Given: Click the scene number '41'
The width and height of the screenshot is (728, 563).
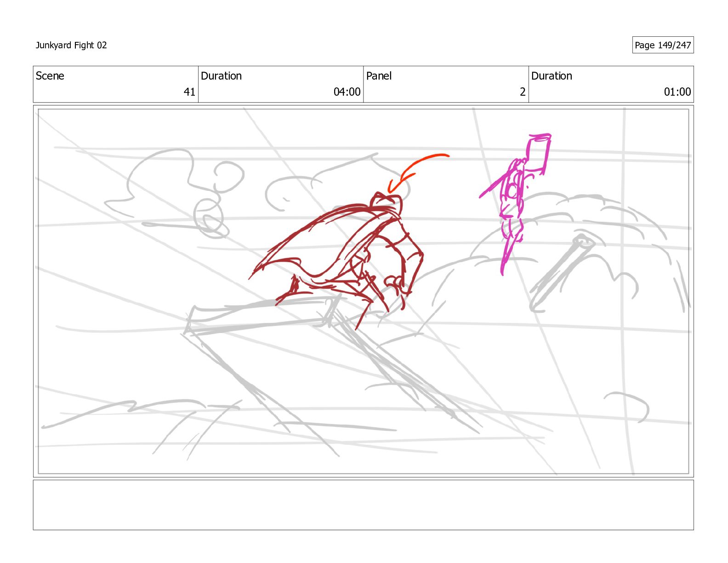Looking at the screenshot, I should click(190, 92).
